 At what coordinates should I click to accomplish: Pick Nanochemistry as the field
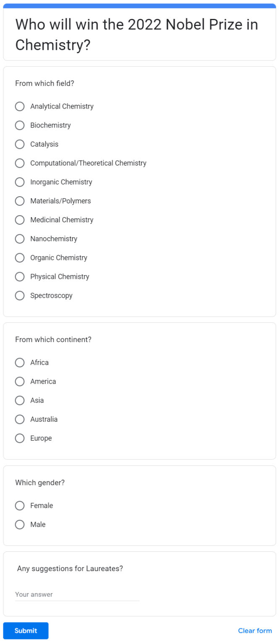coord(20,239)
